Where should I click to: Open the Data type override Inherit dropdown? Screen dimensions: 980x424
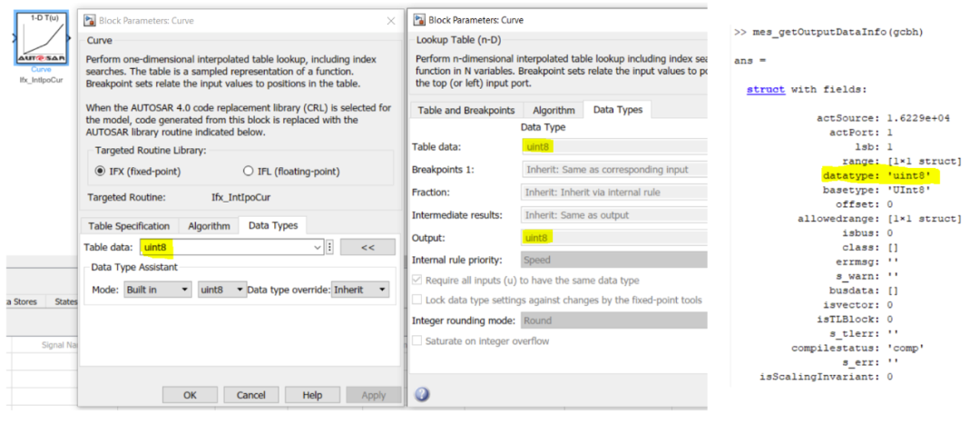click(360, 290)
